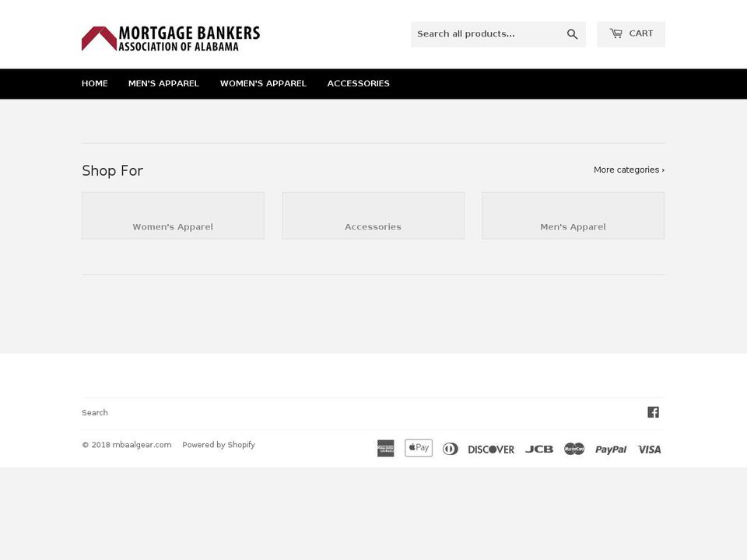The height and width of the screenshot is (560, 747).
Task: Open Men's Apparel in the navigation bar
Action: [163, 83]
